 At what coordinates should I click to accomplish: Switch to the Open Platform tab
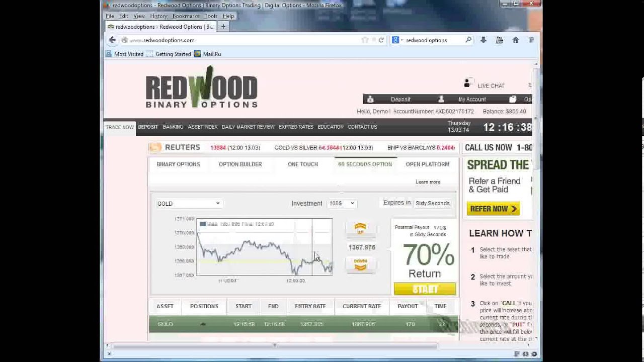[x=427, y=164]
